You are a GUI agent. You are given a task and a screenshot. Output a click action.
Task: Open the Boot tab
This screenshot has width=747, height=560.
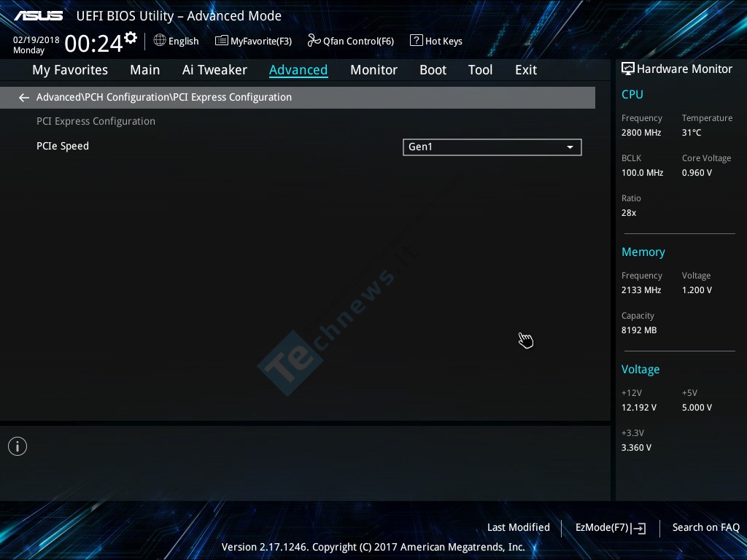(x=433, y=70)
